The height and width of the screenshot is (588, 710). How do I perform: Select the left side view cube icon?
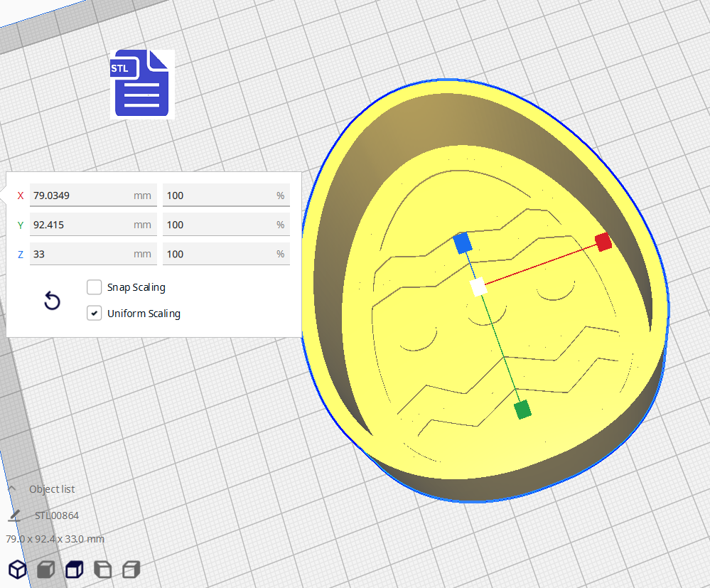[x=103, y=569]
